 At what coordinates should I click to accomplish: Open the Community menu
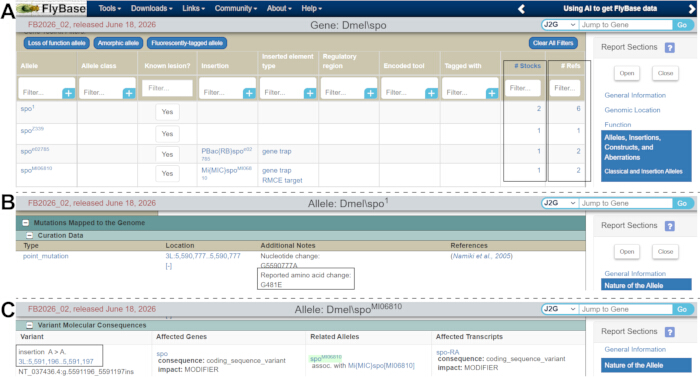click(236, 8)
